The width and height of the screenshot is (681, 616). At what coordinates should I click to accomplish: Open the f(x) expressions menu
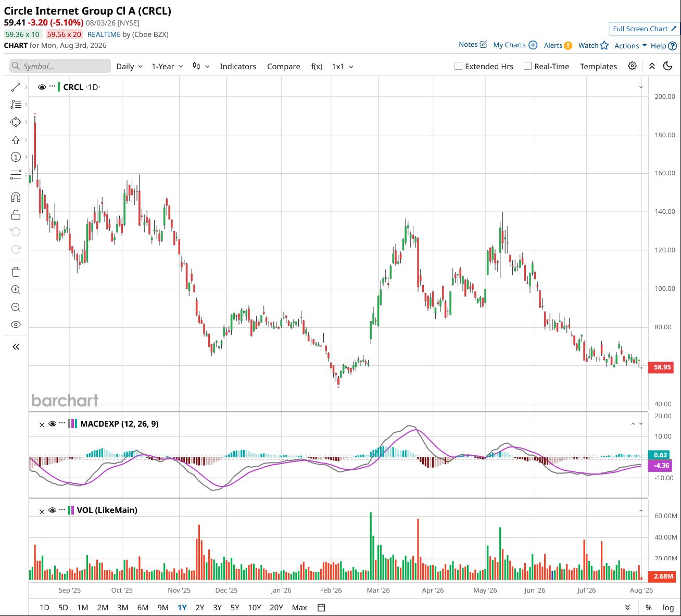point(317,67)
